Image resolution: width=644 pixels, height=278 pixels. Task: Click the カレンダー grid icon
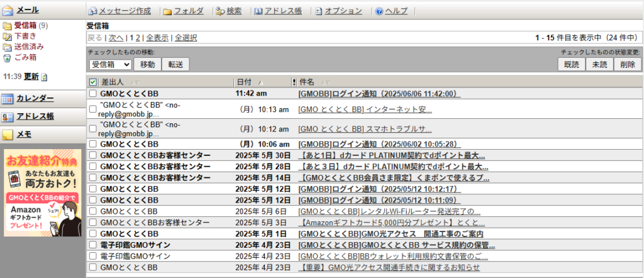(x=8, y=99)
